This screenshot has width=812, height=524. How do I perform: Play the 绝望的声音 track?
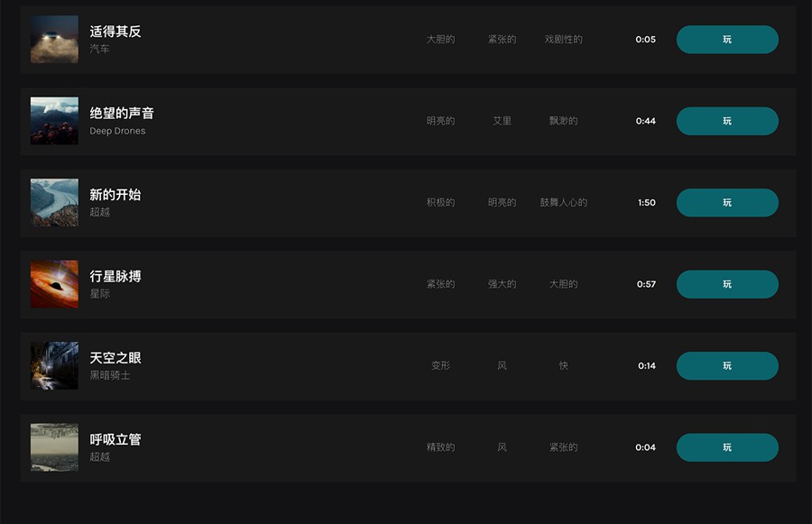pyautogui.click(x=726, y=121)
